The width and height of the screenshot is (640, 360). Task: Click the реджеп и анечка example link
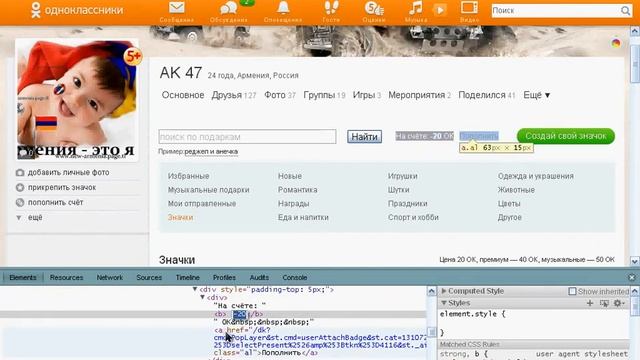tap(211, 151)
